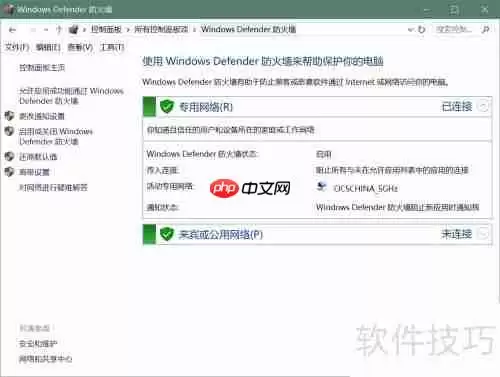Open 更改通知设置 link
Screen dimensions: 500x377
(x=42, y=116)
